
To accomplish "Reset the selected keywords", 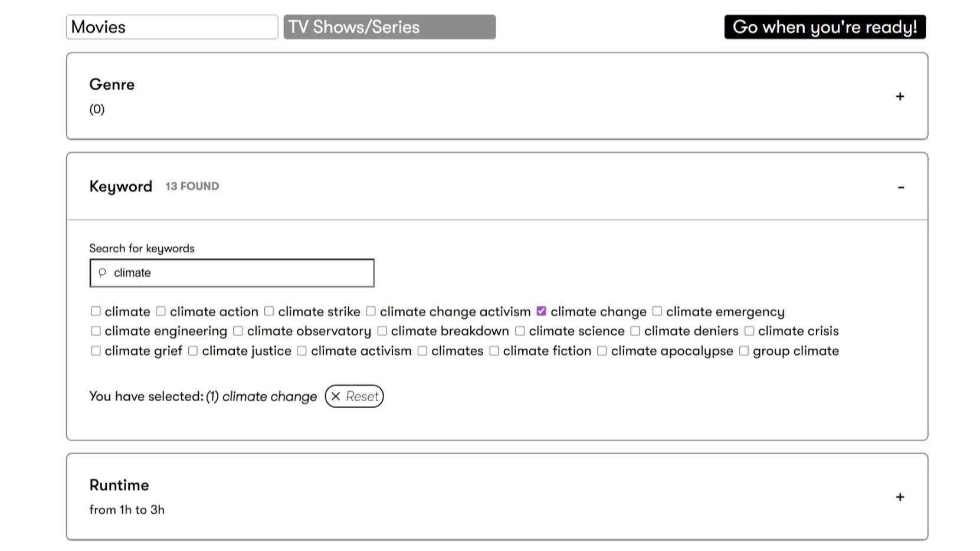I will 354,396.
